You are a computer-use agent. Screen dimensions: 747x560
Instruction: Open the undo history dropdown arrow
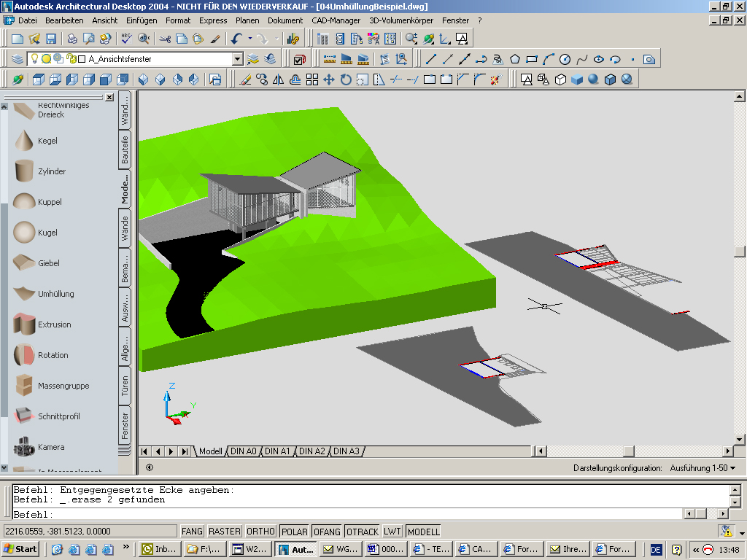250,39
